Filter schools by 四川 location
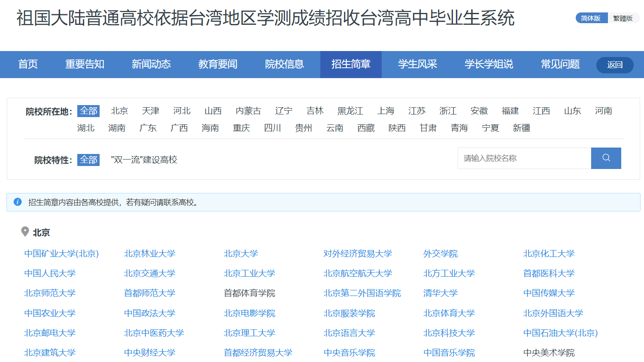 click(x=273, y=128)
